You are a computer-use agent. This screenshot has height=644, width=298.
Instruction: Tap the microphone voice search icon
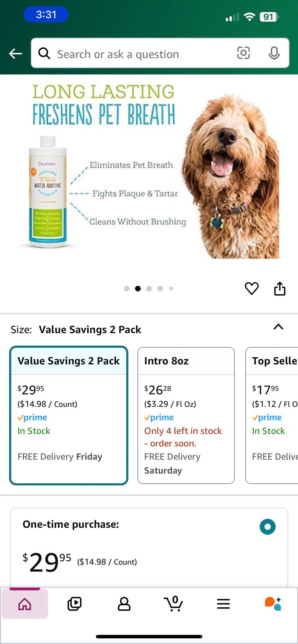[274, 53]
